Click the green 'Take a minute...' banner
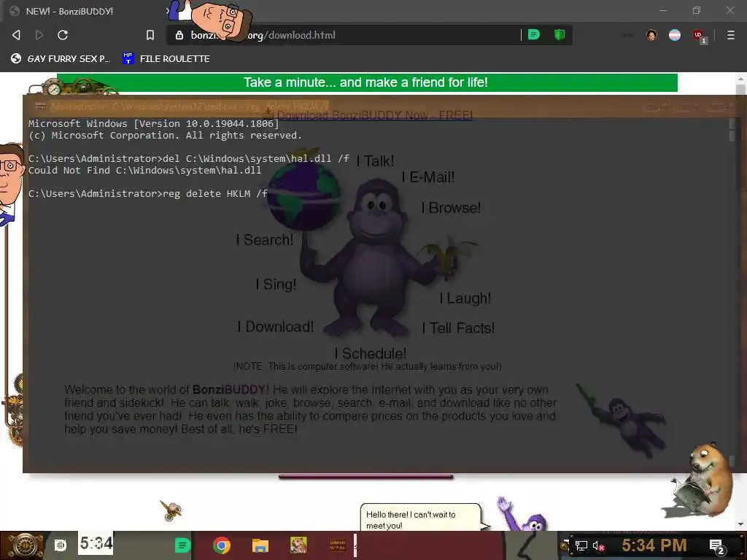 click(367, 82)
